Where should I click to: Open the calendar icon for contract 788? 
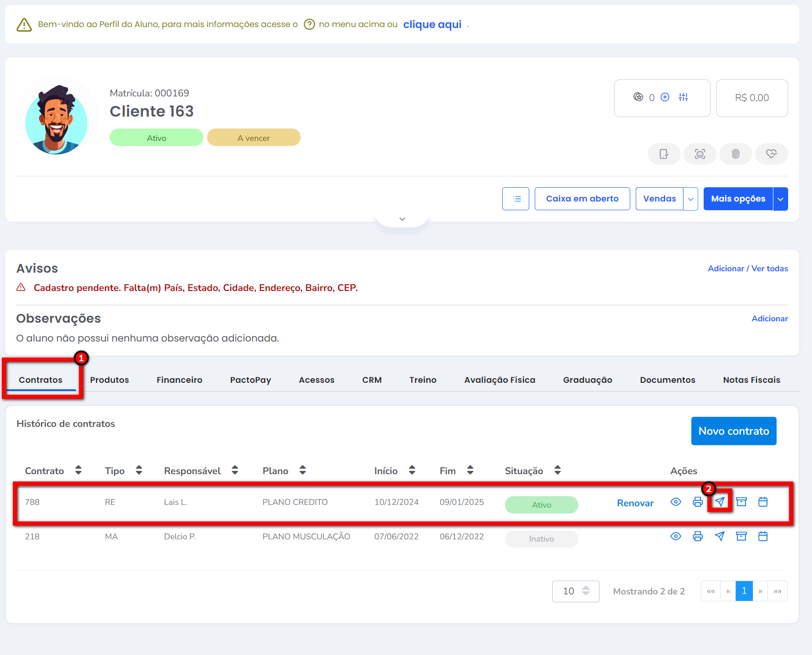tap(762, 502)
